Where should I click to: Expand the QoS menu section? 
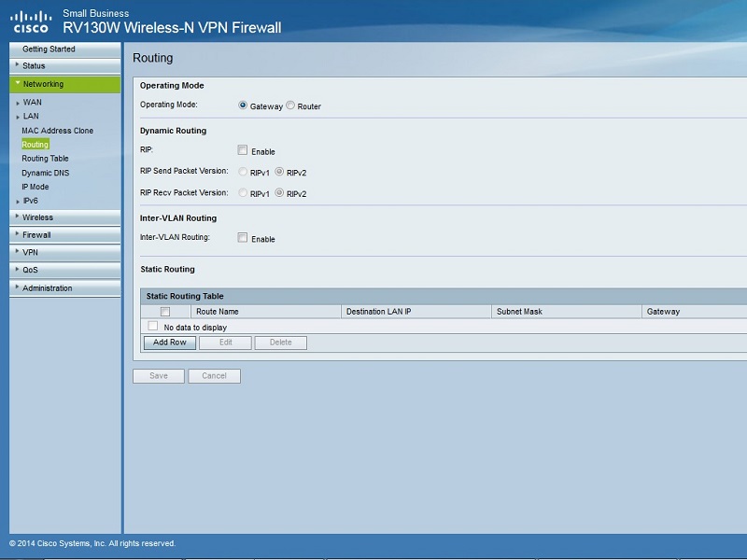click(x=64, y=270)
